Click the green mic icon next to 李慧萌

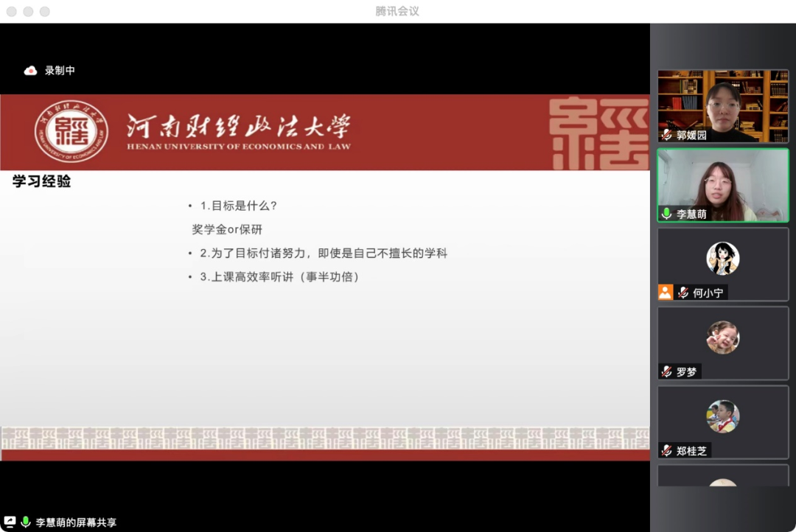point(666,214)
